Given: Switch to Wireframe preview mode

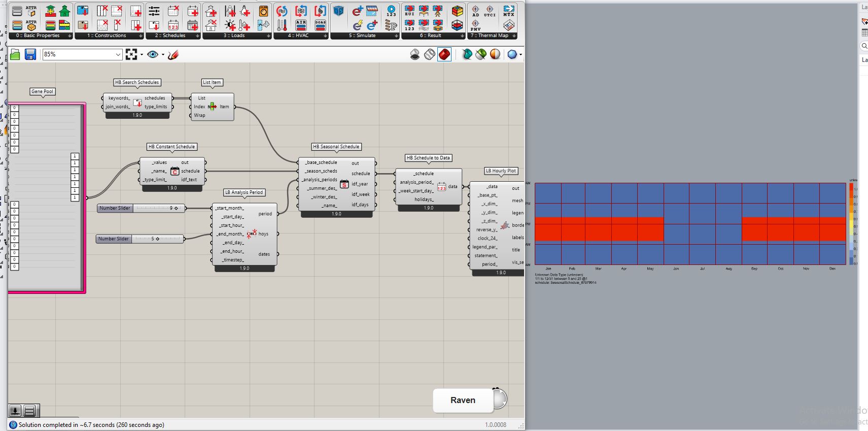Looking at the screenshot, I should (x=430, y=54).
